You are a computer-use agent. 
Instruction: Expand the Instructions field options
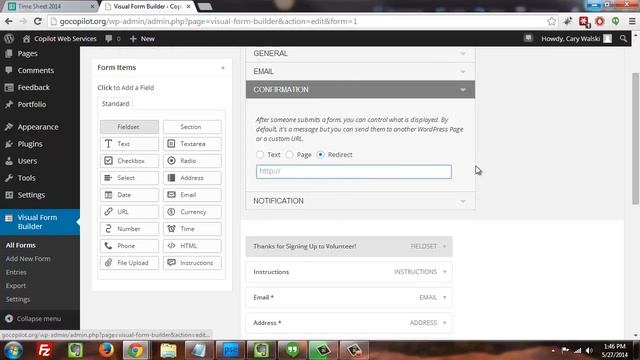(444, 272)
